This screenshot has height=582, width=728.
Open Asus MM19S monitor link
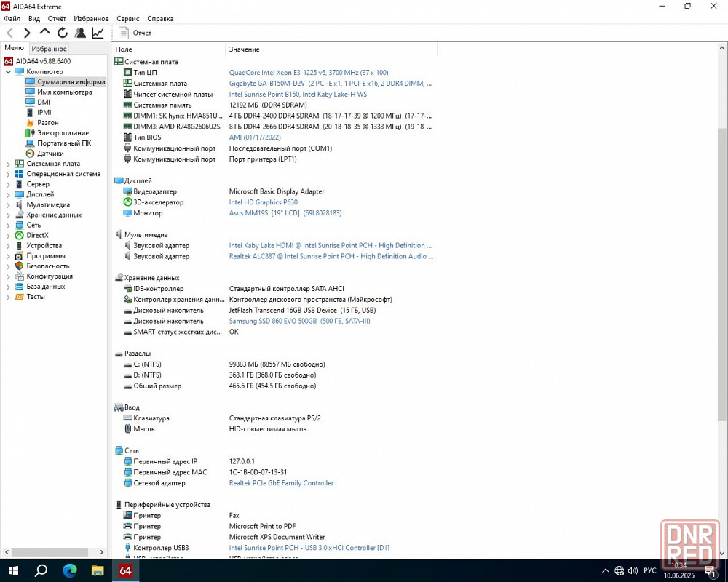[x=285, y=213]
